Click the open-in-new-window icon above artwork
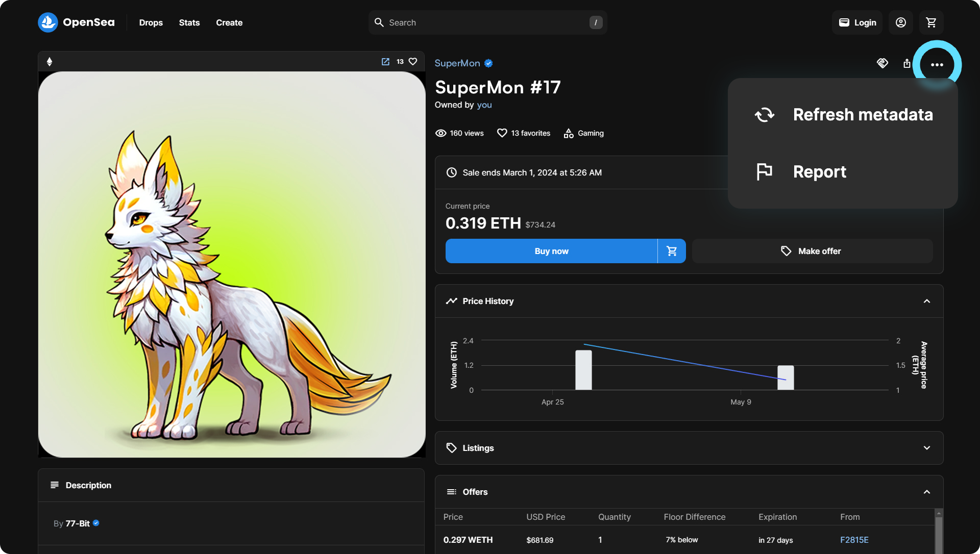Image resolution: width=980 pixels, height=554 pixels. 385,62
